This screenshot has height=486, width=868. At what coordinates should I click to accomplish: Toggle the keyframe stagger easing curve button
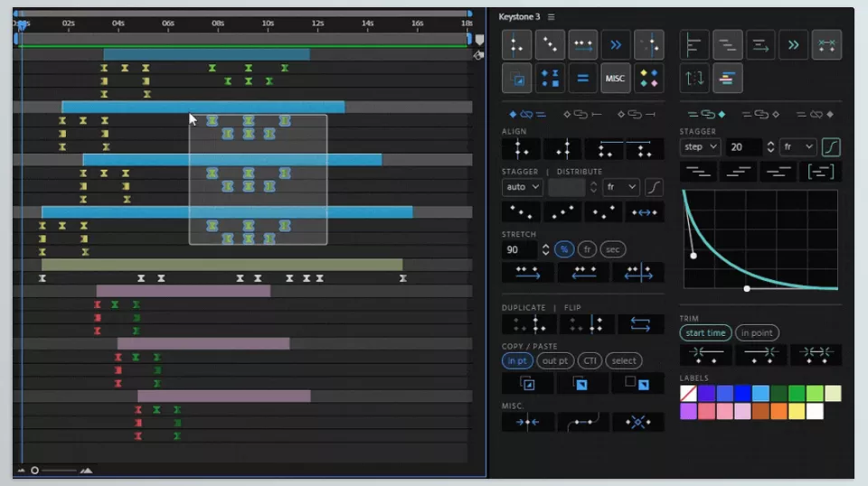click(654, 187)
